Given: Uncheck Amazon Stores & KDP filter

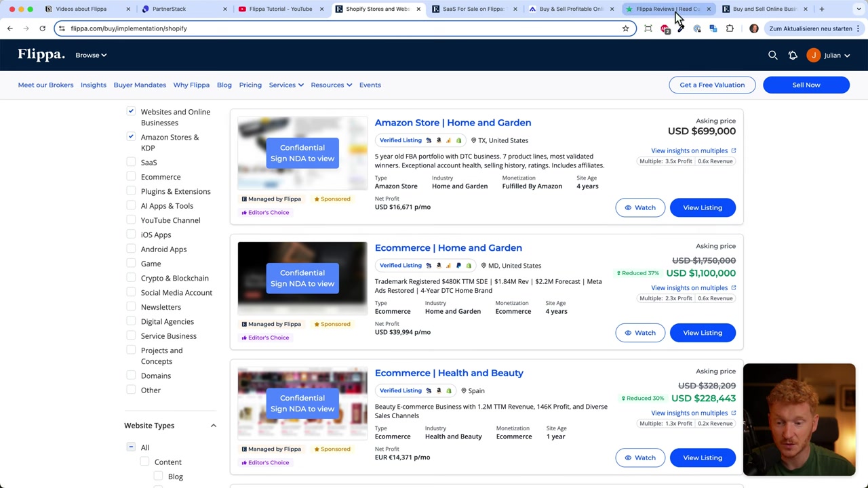Looking at the screenshot, I should (x=131, y=136).
